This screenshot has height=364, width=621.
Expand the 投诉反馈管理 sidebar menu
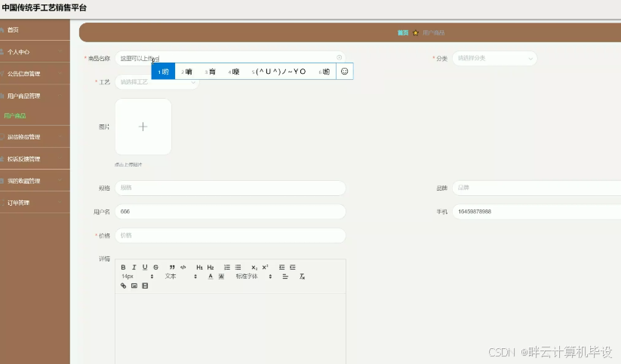35,159
